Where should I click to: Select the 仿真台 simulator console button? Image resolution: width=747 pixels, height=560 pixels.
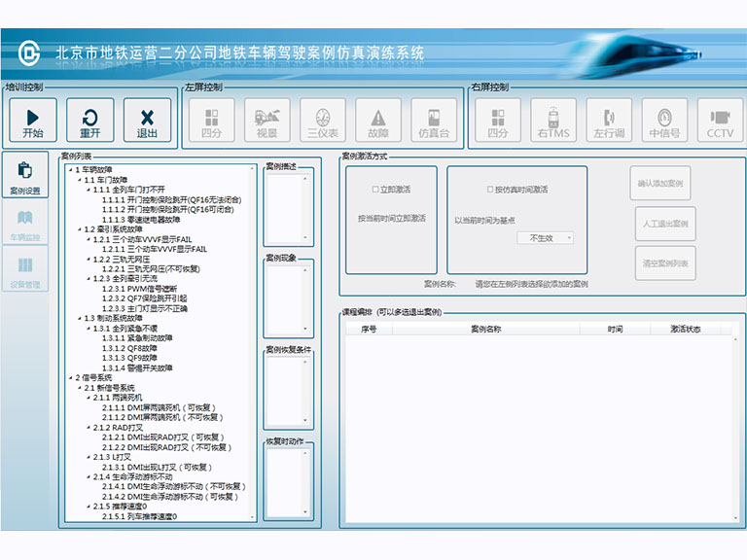pos(434,120)
